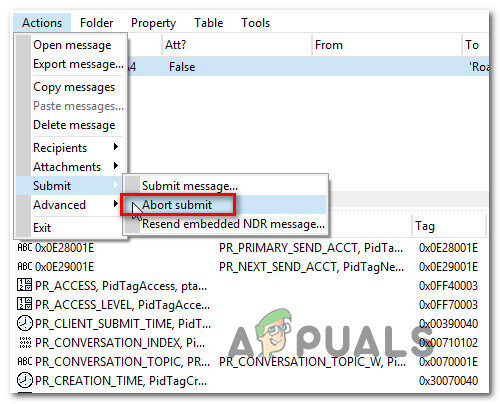Select the numeric icon beside PR_ACCESS
Viewport: 500px width, 404px height.
(25, 285)
